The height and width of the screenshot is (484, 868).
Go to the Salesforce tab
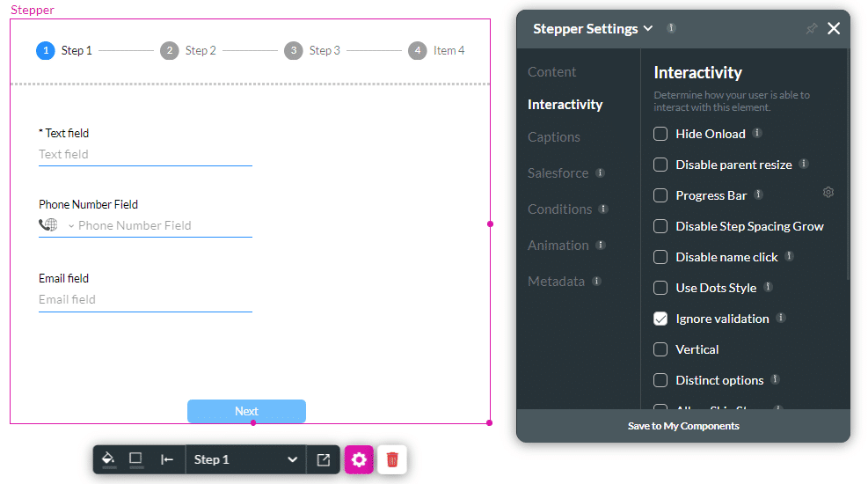(558, 173)
